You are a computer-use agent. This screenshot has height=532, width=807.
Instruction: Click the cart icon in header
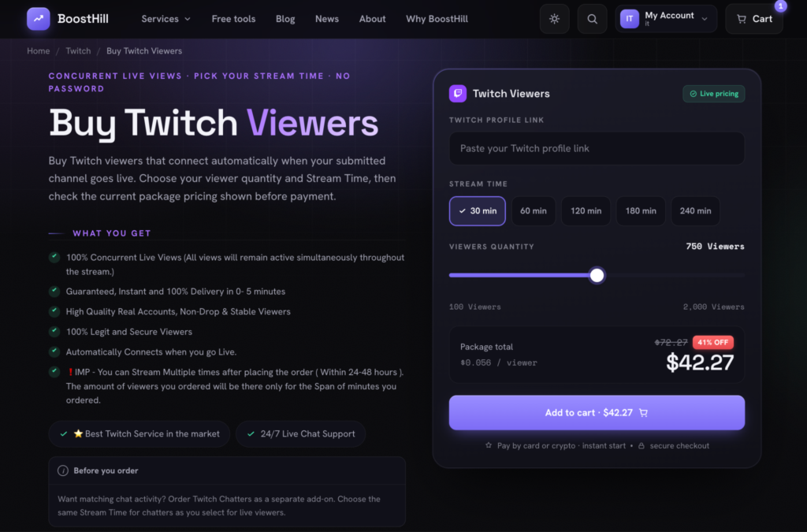742,19
